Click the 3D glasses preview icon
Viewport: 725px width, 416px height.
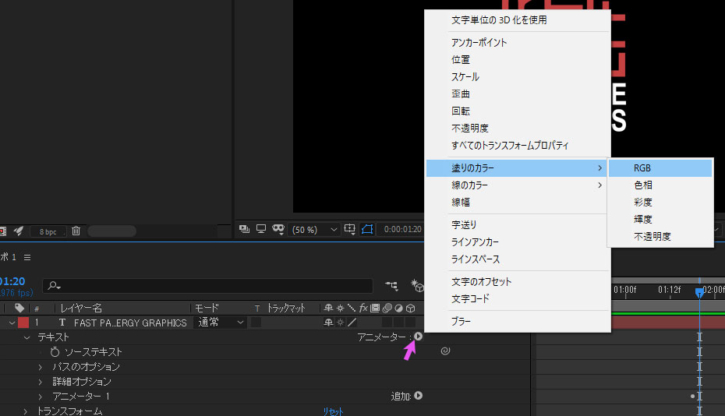[x=278, y=228]
